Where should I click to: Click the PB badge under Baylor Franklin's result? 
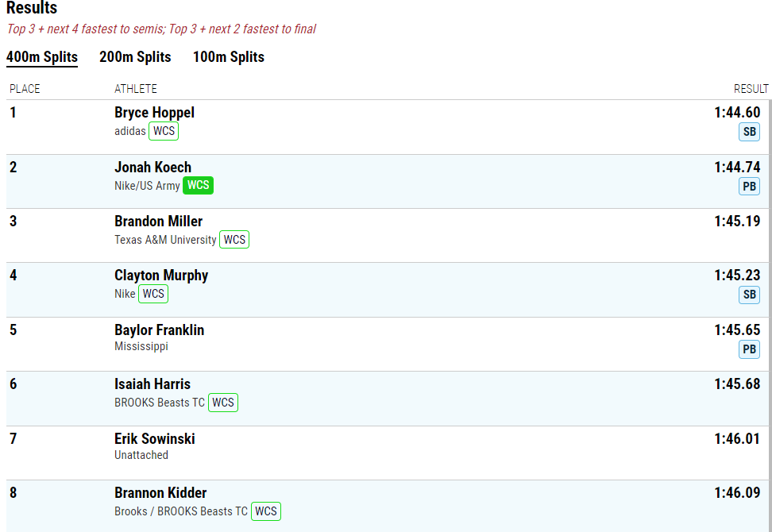point(749,349)
